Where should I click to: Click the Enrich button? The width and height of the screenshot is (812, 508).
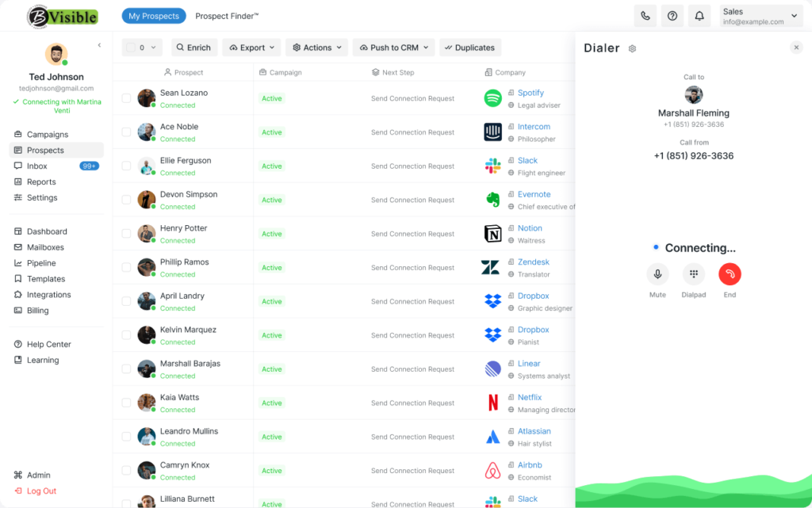coord(193,48)
